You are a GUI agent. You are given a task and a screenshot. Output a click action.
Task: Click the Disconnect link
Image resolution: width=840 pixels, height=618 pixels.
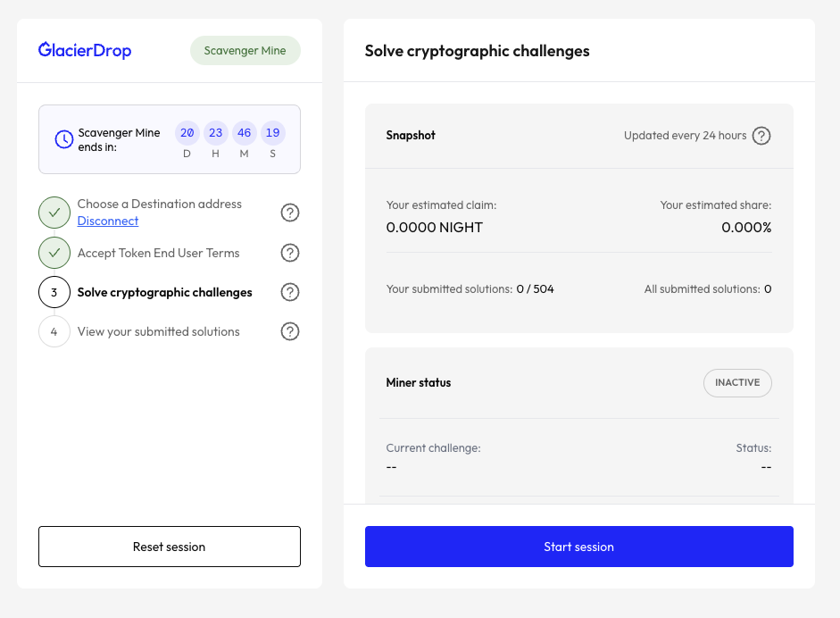pos(108,221)
